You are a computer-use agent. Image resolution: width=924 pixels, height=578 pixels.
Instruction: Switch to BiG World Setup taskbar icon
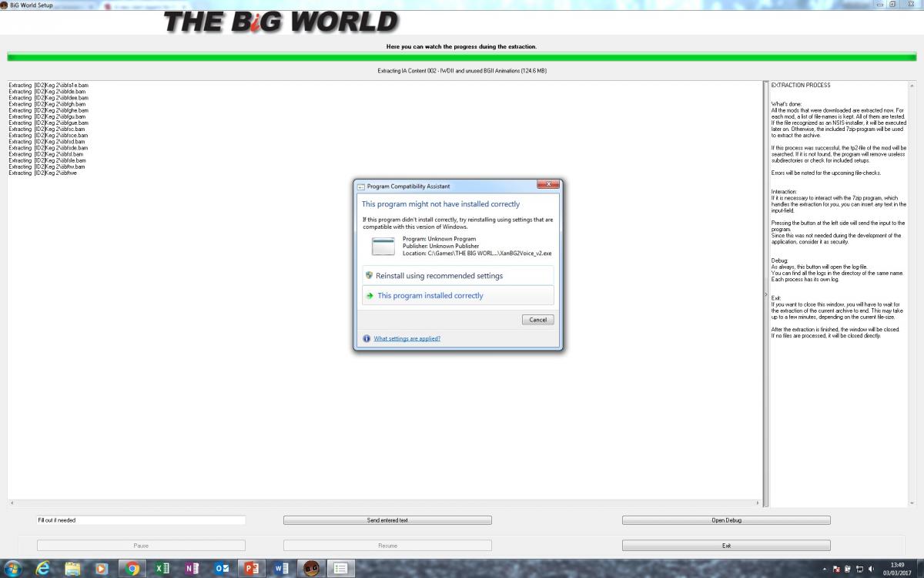click(311, 569)
